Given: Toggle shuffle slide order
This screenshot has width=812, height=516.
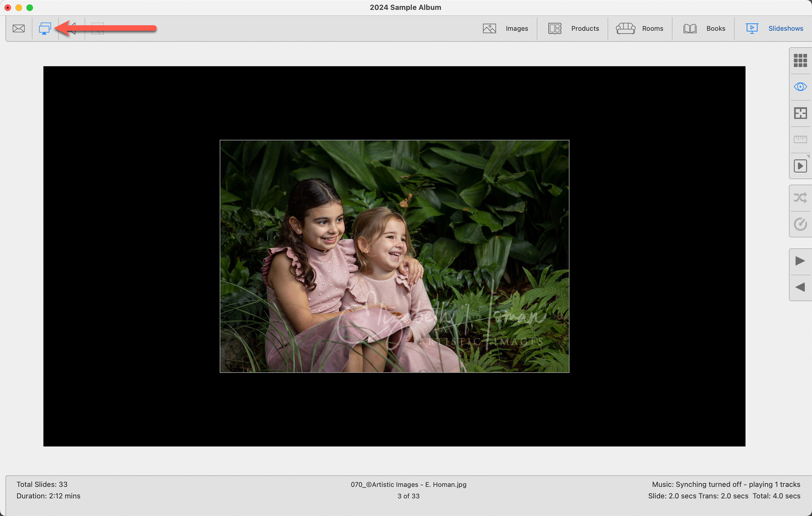Looking at the screenshot, I should click(x=800, y=198).
